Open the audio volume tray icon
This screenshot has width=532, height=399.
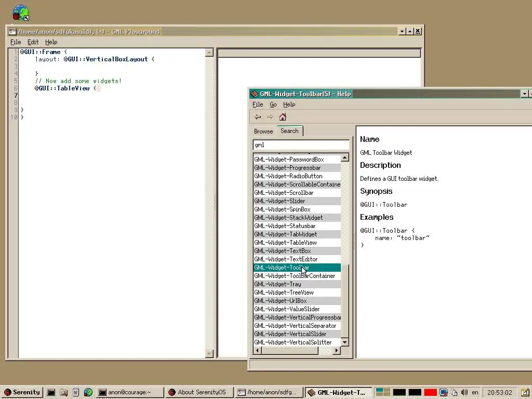(x=464, y=393)
